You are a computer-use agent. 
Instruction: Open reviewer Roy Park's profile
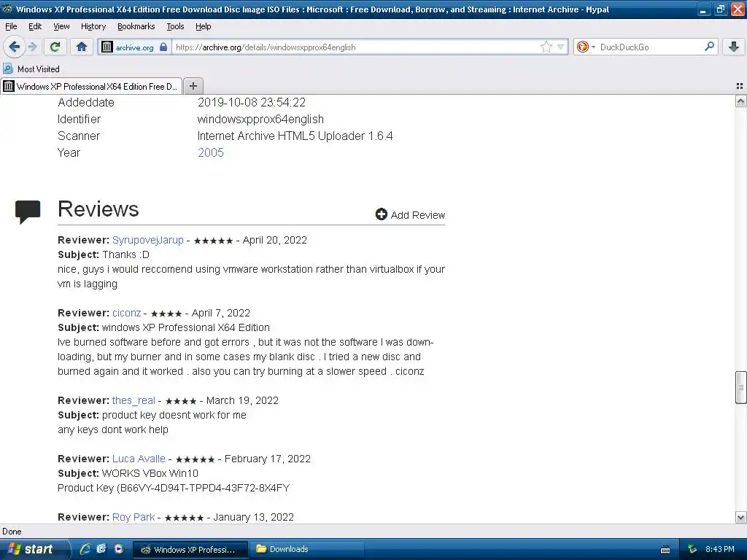pyautogui.click(x=133, y=517)
